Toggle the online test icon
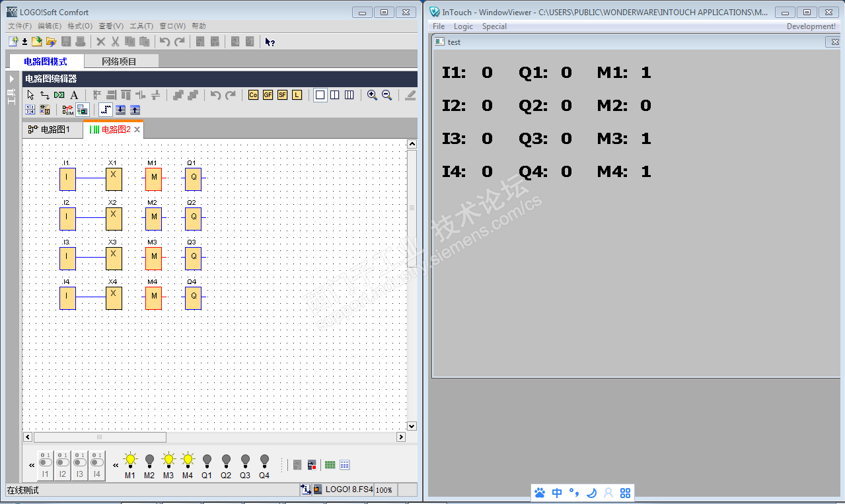The image size is (845, 504). point(82,110)
